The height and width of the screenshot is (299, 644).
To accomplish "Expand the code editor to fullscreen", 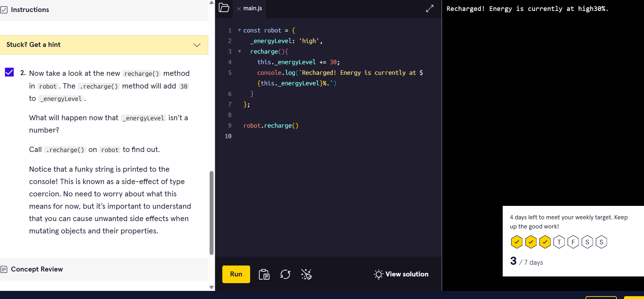I will point(429,8).
